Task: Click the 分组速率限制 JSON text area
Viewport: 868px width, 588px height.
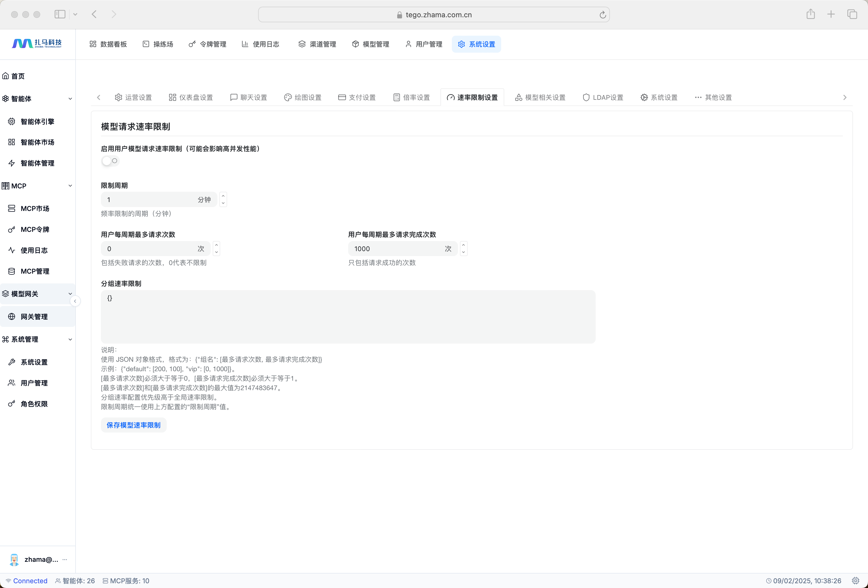Action: pyautogui.click(x=348, y=317)
